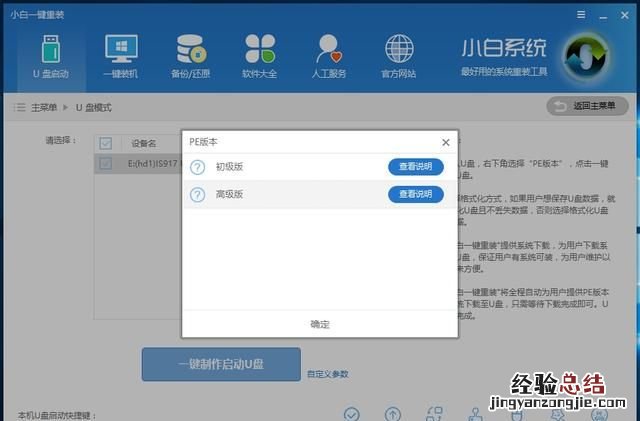The height and width of the screenshot is (421, 640).
Task: Click the up-arrow circle icon at bottom
Action: coord(393,414)
